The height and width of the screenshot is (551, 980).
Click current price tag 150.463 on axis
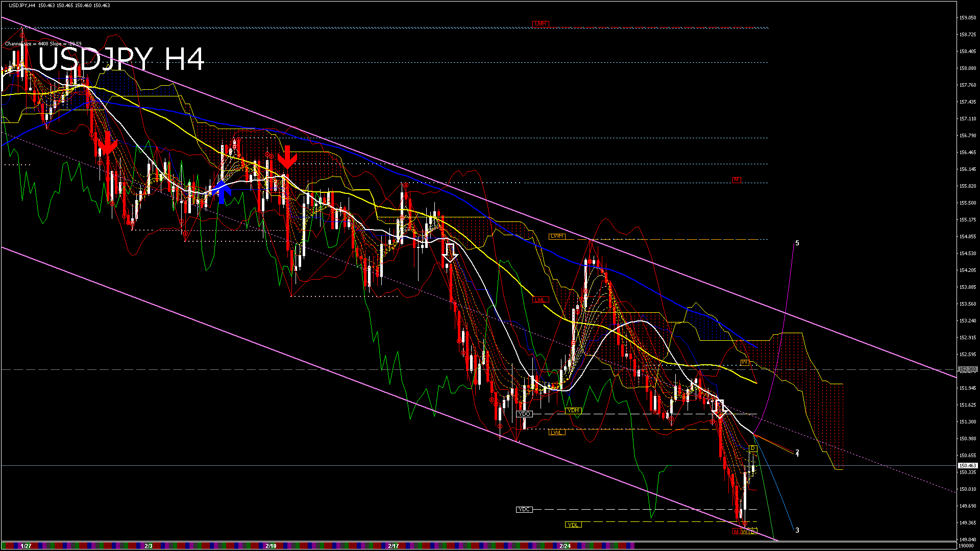pyautogui.click(x=967, y=465)
